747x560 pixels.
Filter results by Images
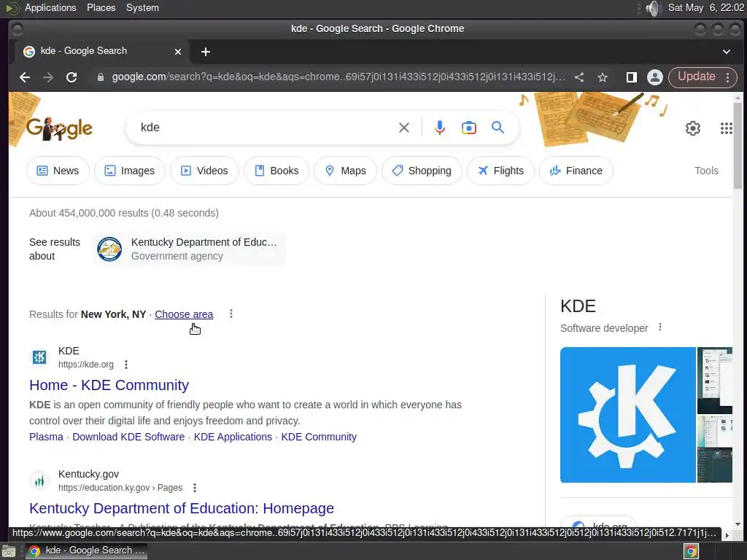[x=130, y=171]
